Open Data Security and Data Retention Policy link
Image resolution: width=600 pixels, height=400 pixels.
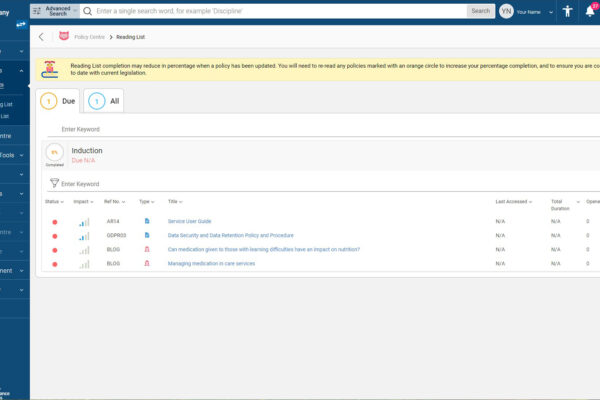(231, 235)
